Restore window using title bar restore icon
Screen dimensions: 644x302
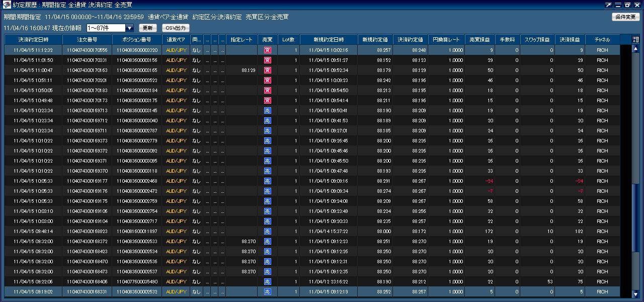627,5
